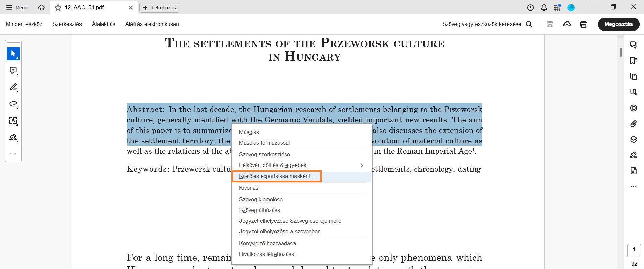The height and width of the screenshot is (269, 644).
Task: Choose Szöveg áthúzása
Action: [x=302, y=210]
